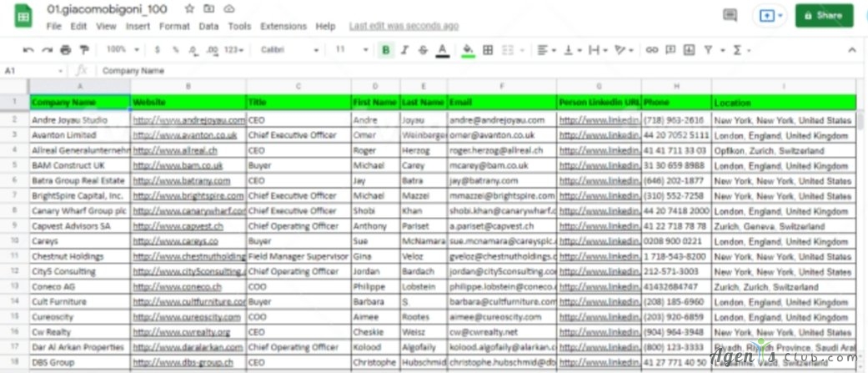Open the avanton.co.uk website link
Screen dimensions: 868x373
[x=185, y=135]
